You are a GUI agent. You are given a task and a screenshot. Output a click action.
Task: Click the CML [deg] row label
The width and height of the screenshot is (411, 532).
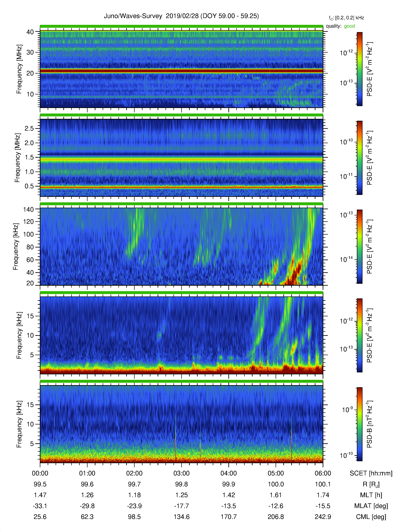371,517
